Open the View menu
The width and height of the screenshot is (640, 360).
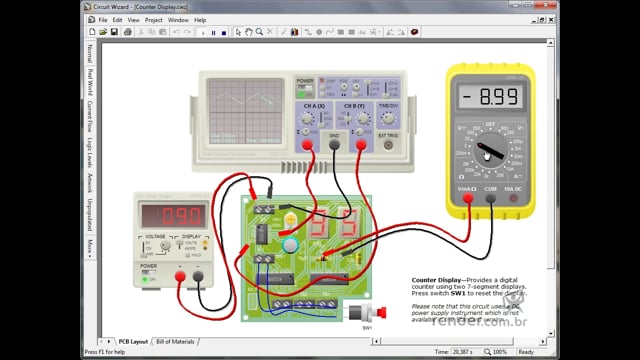click(133, 20)
